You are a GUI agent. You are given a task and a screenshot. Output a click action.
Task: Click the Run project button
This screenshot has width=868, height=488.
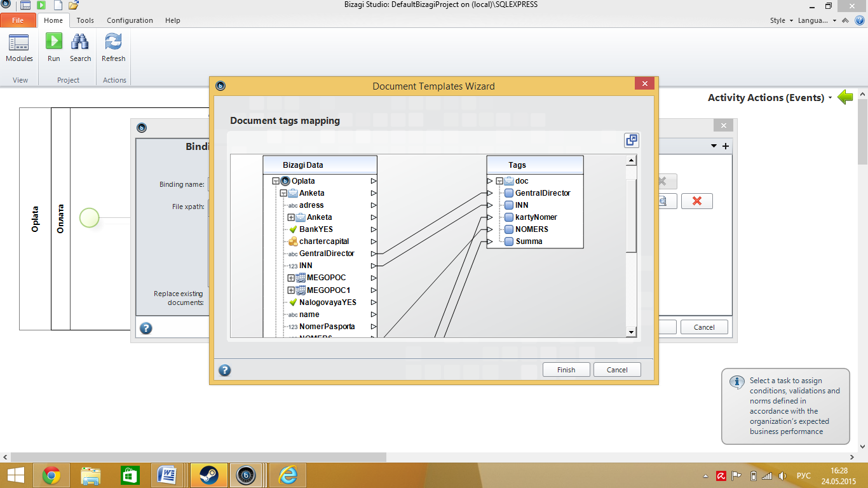coord(54,48)
